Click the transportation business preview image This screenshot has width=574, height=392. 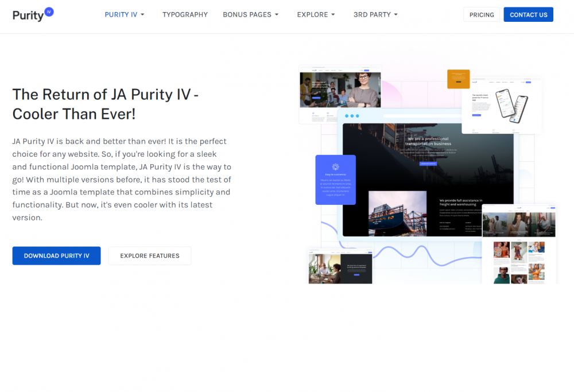point(428,179)
